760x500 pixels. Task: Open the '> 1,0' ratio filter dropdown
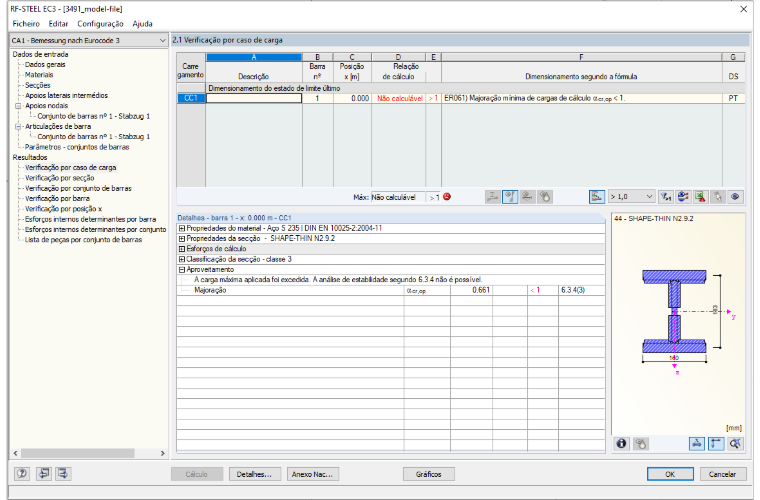click(x=631, y=197)
